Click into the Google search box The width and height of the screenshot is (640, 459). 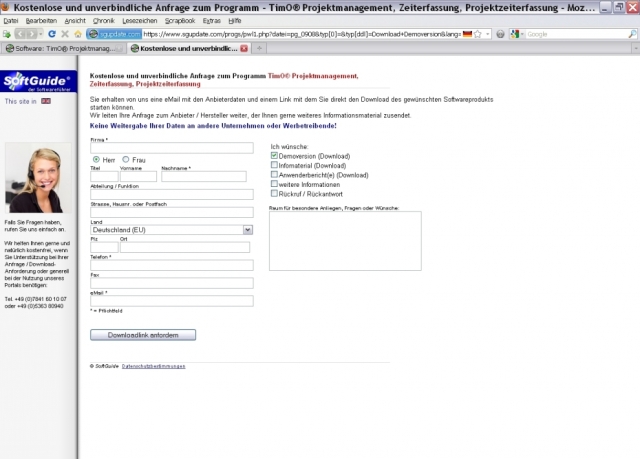[576, 34]
